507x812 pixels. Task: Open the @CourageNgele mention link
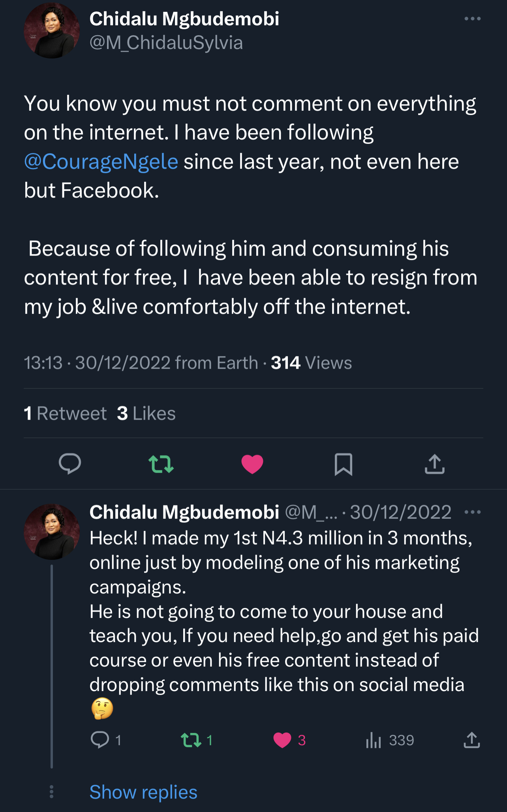coord(101,162)
